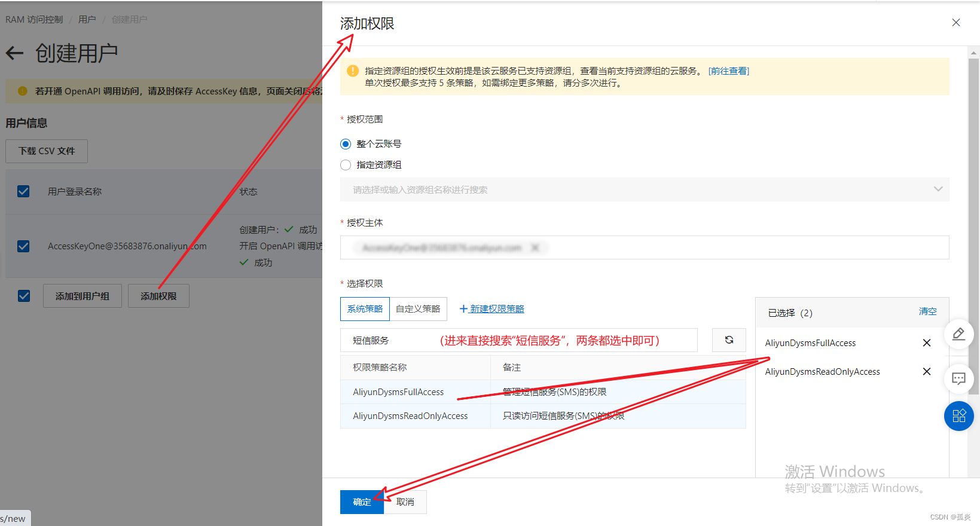The width and height of the screenshot is (980, 526).
Task: Open the blue apps grid floating button
Action: tap(958, 416)
